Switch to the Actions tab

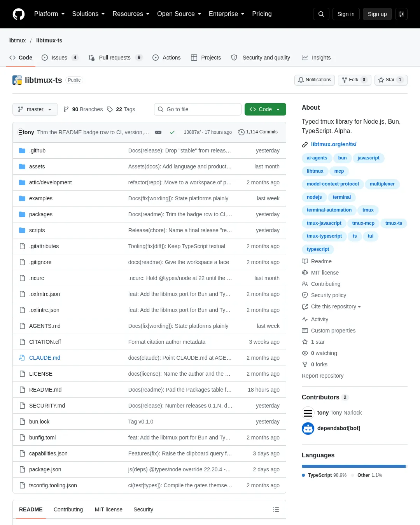click(166, 58)
